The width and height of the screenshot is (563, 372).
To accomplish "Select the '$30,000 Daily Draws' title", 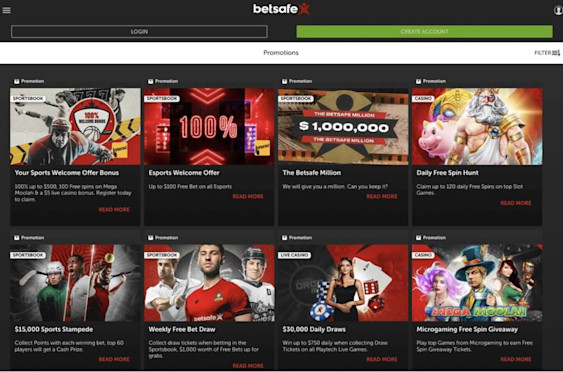I will [314, 329].
